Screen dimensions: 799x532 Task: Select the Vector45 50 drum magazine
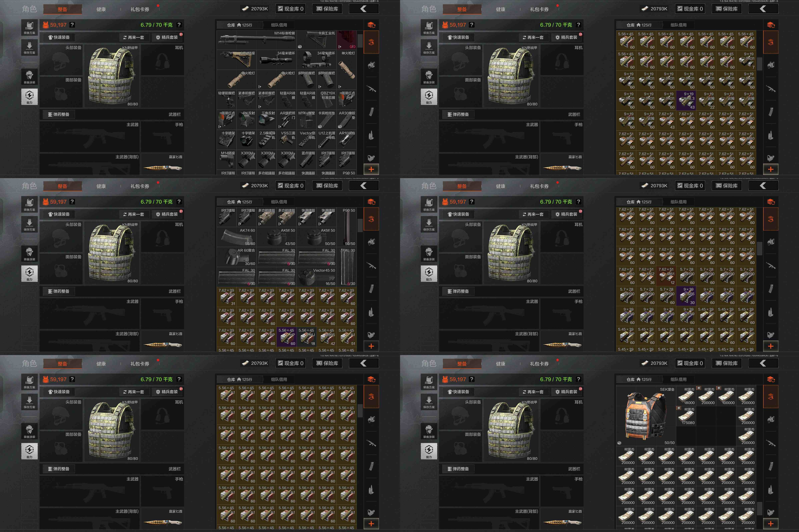pos(316,277)
